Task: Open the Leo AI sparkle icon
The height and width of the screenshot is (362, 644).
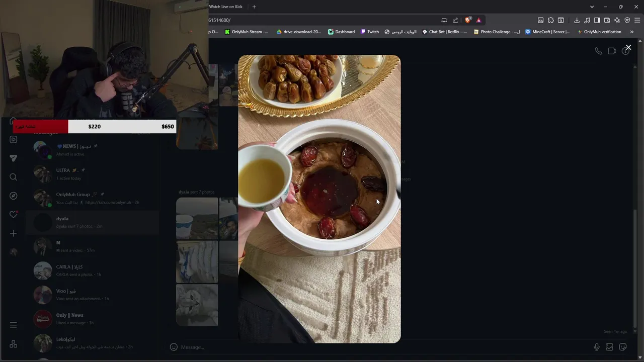Action: pyautogui.click(x=617, y=20)
